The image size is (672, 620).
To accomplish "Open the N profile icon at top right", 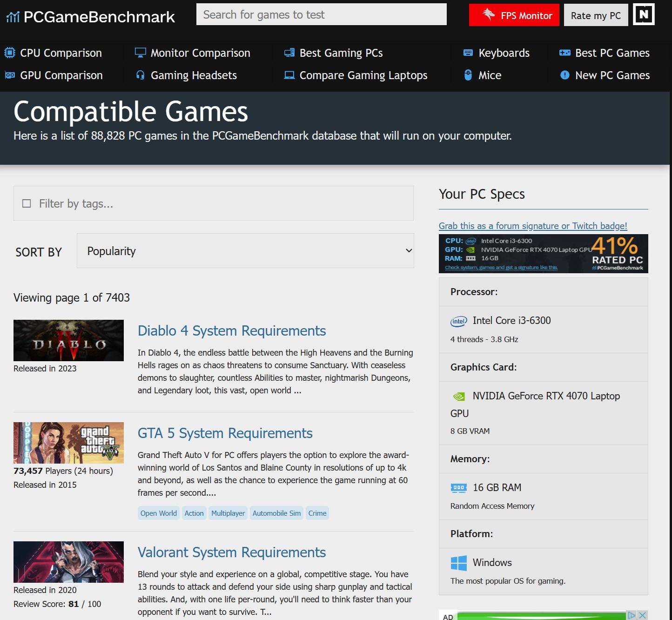I will pos(644,14).
